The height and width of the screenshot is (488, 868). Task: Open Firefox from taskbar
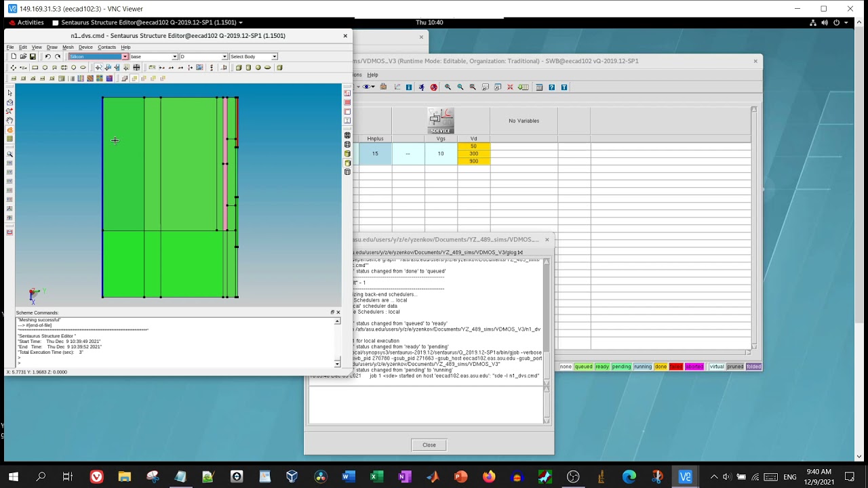coord(489,477)
